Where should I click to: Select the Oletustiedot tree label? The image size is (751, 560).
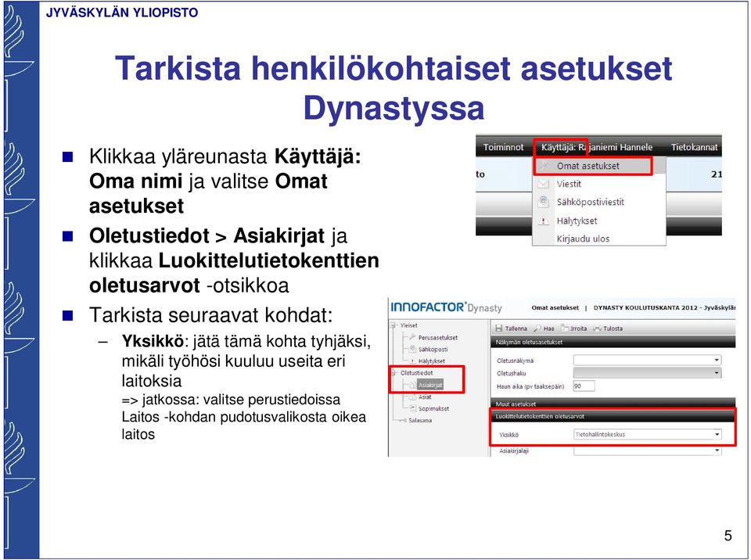pyautogui.click(x=417, y=373)
